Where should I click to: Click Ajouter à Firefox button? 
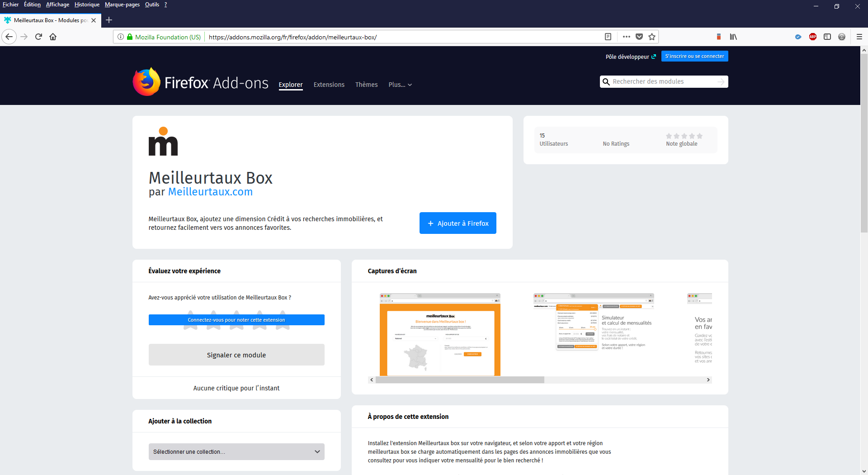pyautogui.click(x=458, y=223)
